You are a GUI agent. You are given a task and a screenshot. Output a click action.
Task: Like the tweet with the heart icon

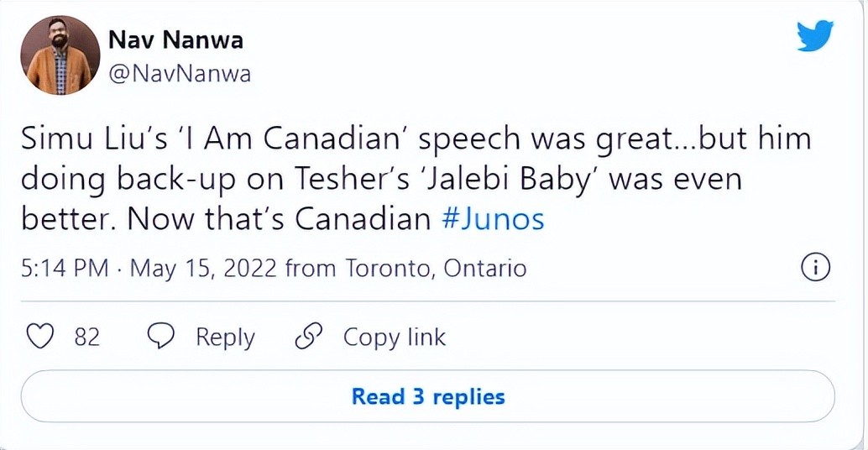pos(39,337)
